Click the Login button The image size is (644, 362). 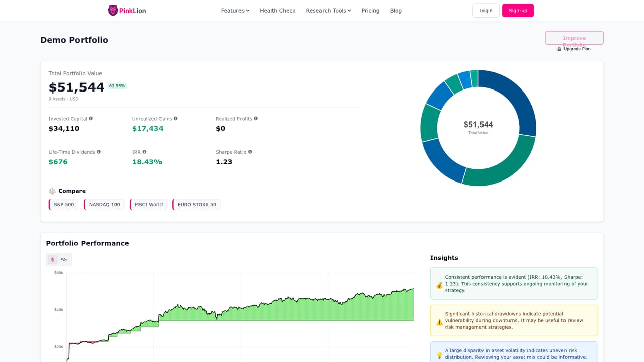click(486, 11)
